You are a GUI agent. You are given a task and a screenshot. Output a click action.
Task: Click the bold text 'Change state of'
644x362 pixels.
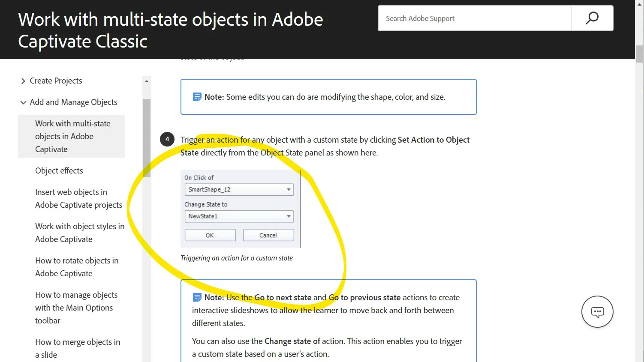[x=292, y=341]
